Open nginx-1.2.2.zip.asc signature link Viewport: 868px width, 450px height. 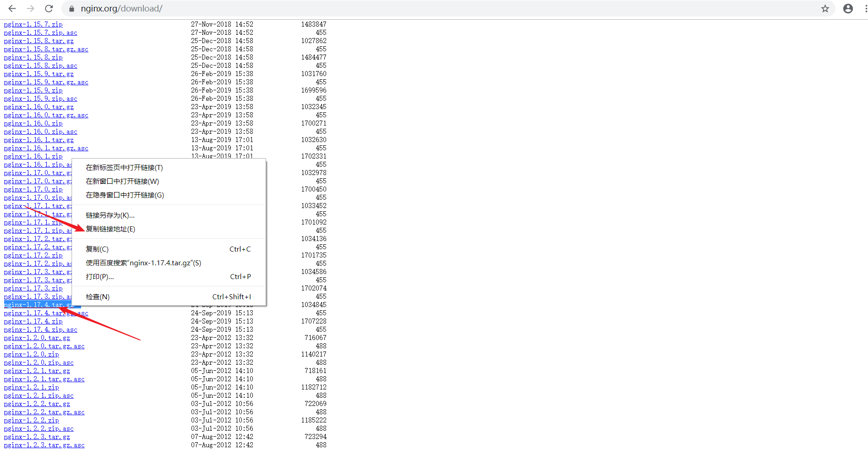point(39,428)
